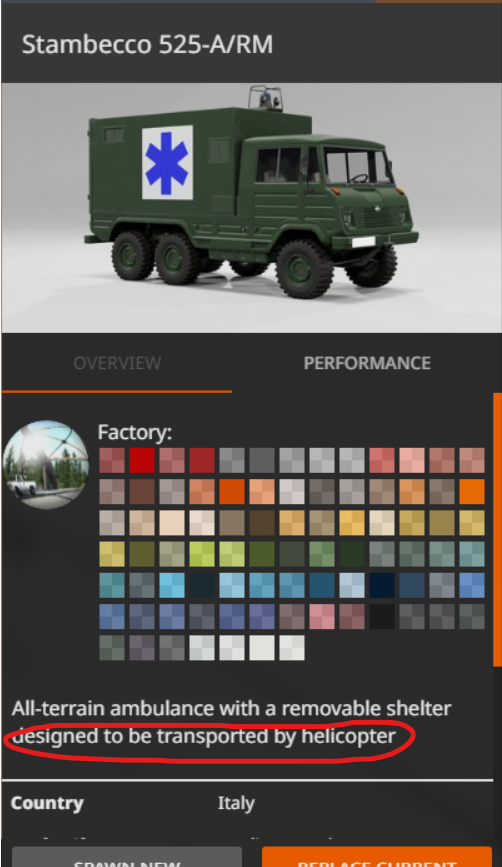Select the cream beige swatch in row three
The height and width of the screenshot is (867, 502).
pos(172,523)
